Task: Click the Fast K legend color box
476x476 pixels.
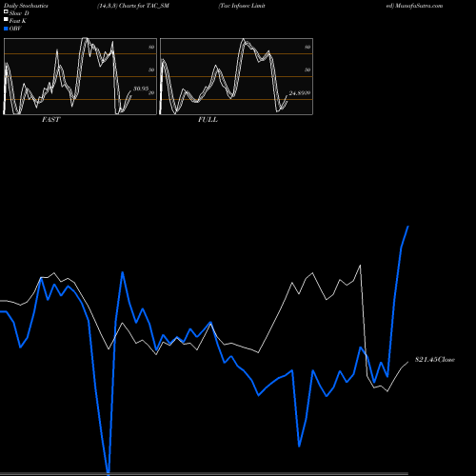Action: [6, 19]
